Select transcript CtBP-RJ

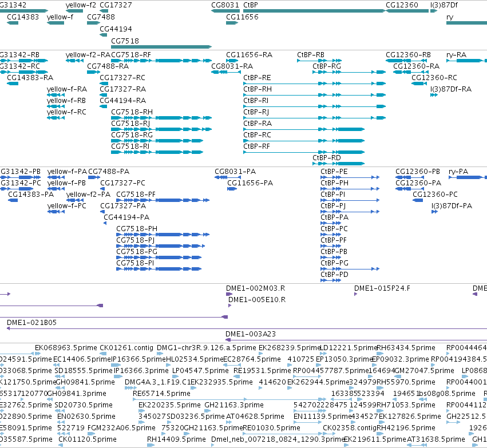[x=256, y=112]
